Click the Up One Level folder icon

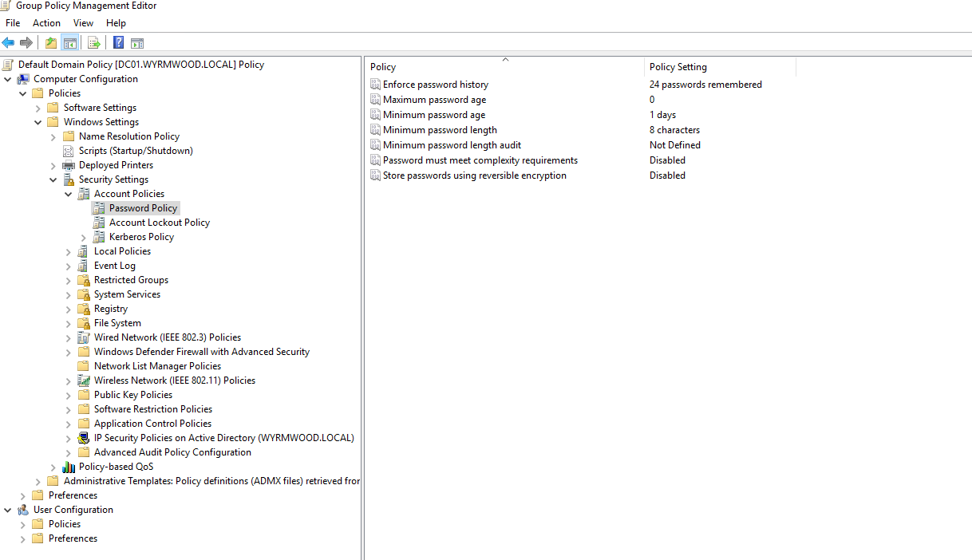pos(51,43)
